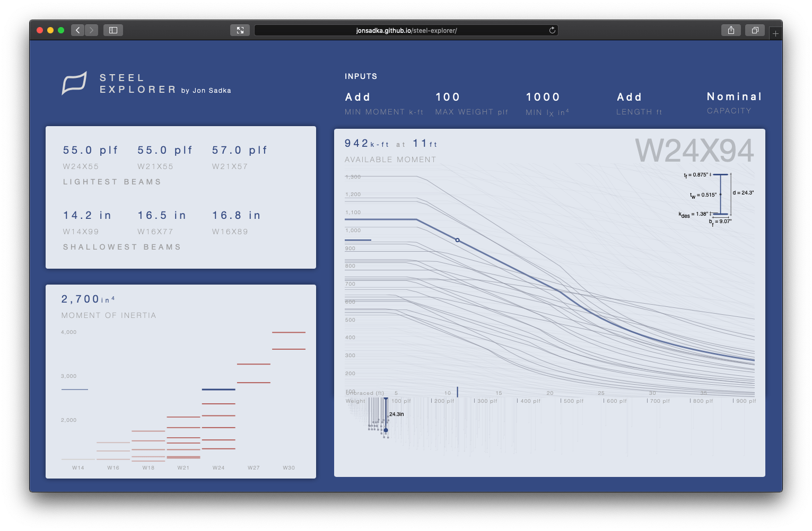The image size is (812, 531).
Task: Click the tf = 0.875" flange thickness label
Action: tap(696, 175)
